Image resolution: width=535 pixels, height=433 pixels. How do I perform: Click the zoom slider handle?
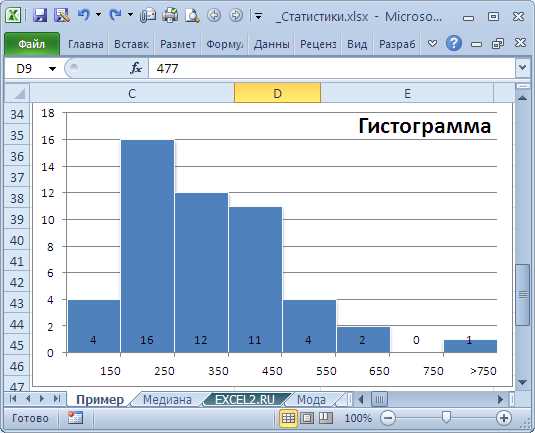coord(446,417)
